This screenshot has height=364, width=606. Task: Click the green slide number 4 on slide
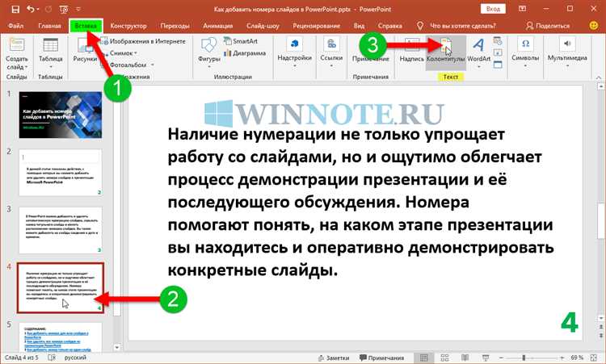[x=570, y=323]
